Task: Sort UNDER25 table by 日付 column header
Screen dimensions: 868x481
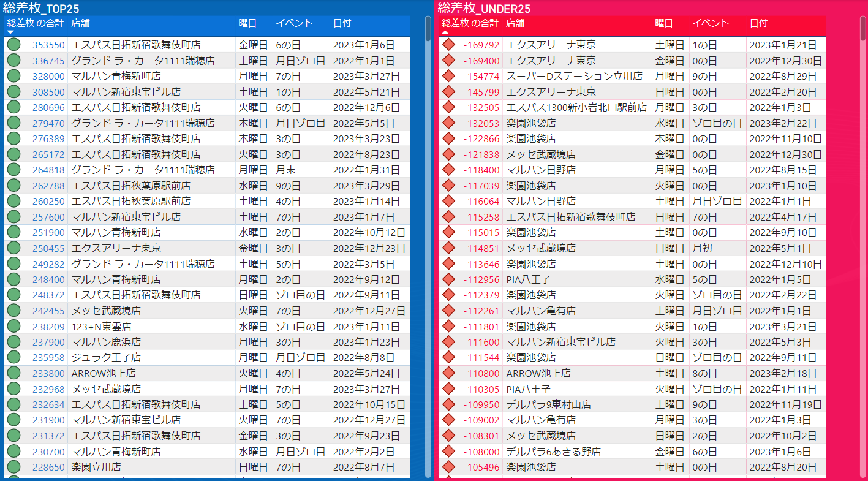Action: pos(758,23)
